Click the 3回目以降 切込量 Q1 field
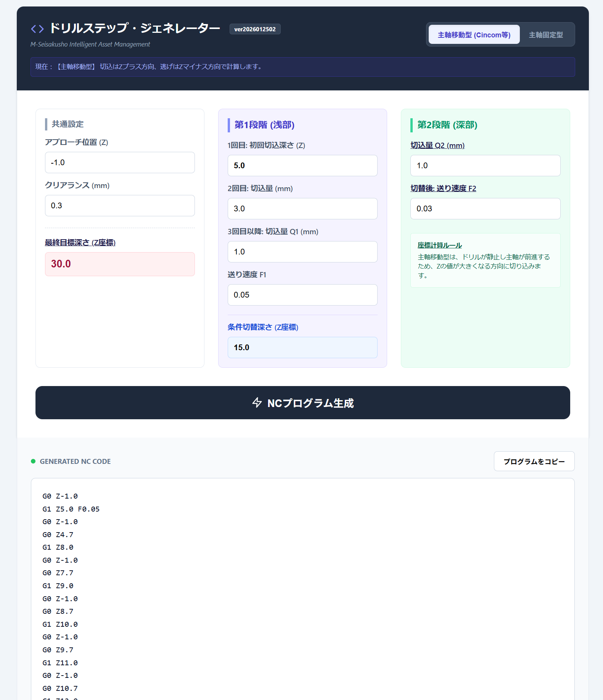 (x=302, y=252)
